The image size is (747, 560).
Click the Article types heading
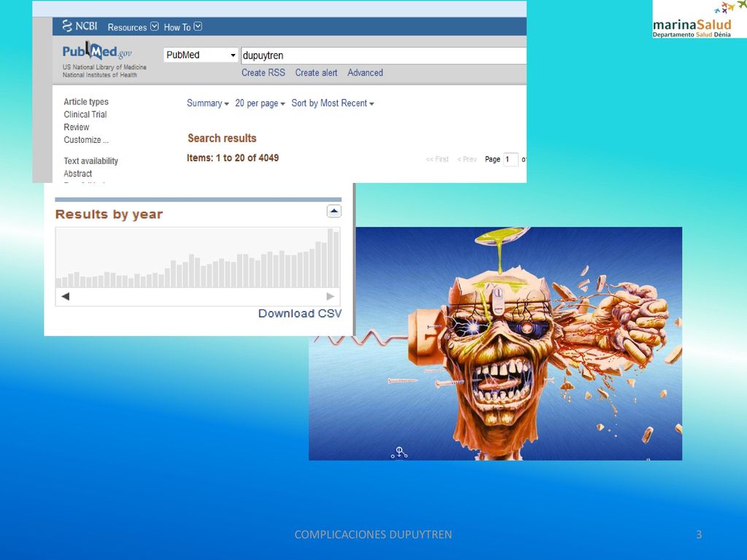pos(86,101)
